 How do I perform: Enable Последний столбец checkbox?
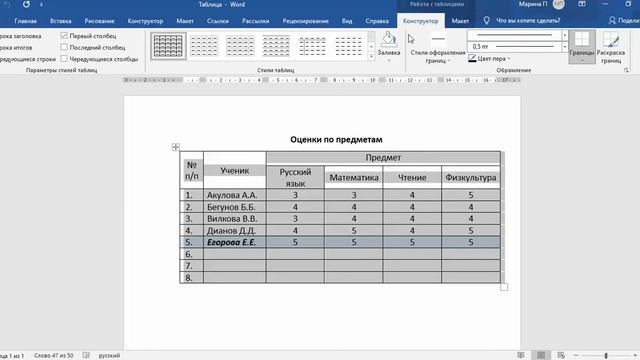coord(64,47)
